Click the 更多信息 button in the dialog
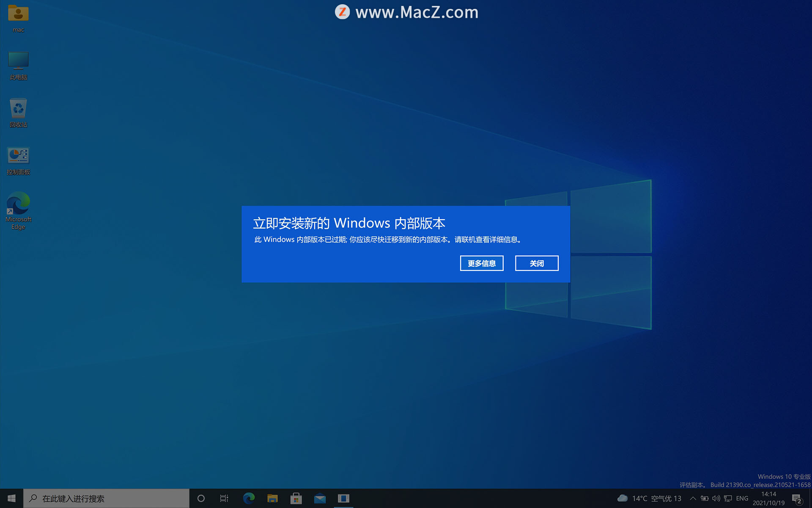The width and height of the screenshot is (812, 508). tap(482, 263)
